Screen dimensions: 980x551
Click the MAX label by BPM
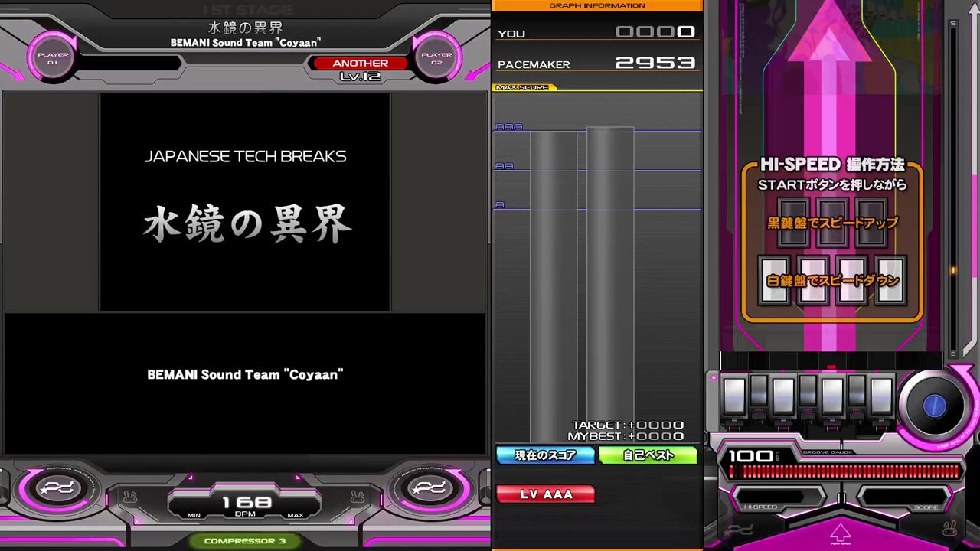(296, 515)
